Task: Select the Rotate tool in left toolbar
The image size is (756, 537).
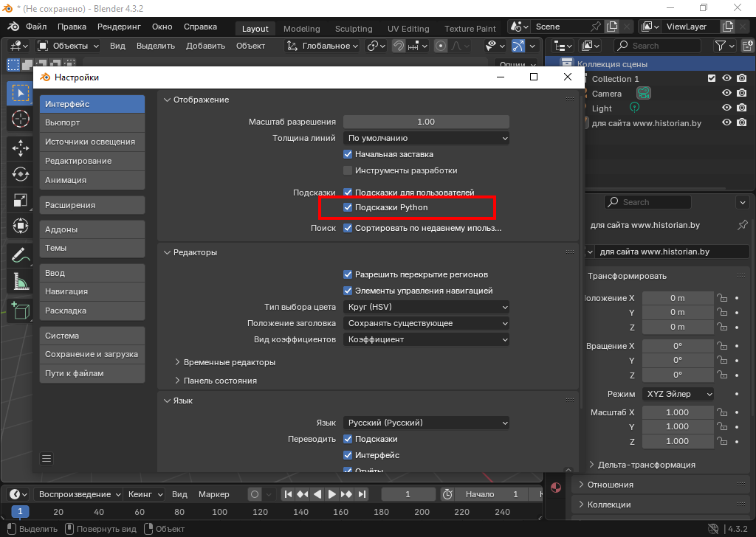Action: tap(20, 174)
